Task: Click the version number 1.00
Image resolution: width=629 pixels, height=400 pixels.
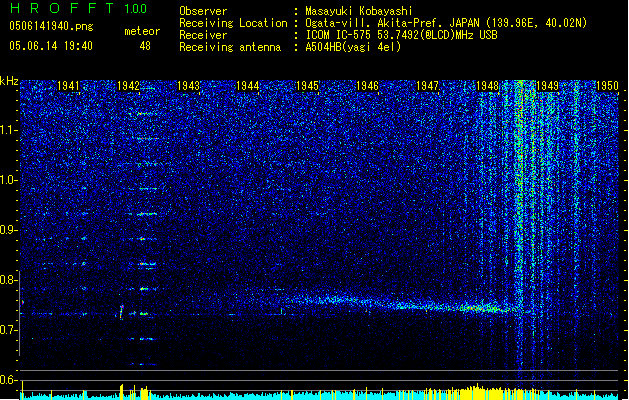Action: pos(135,8)
